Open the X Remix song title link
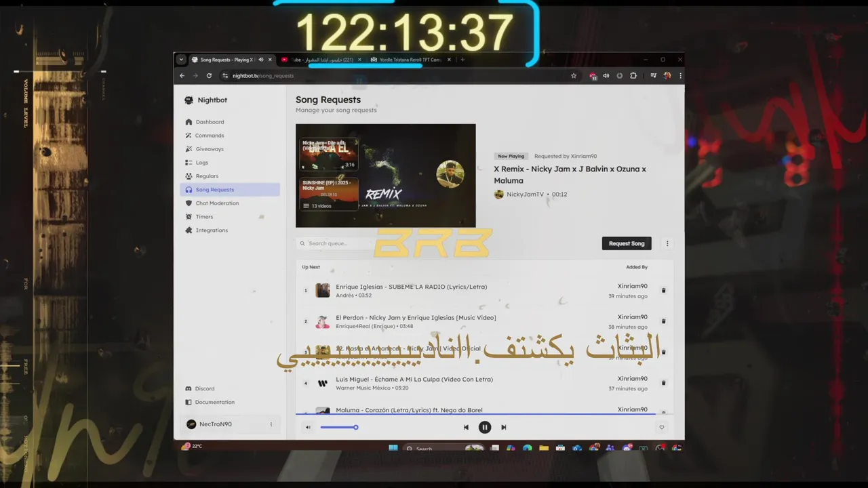Image resolution: width=868 pixels, height=488 pixels. click(x=570, y=175)
